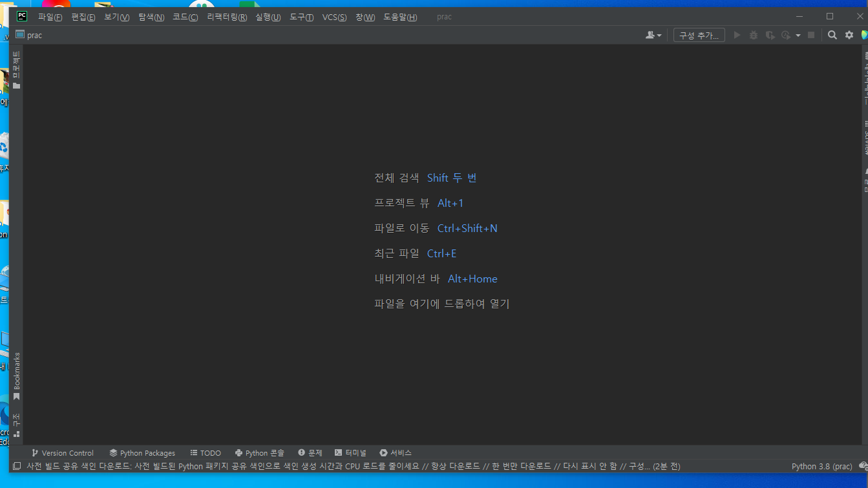Viewport: 868px width, 488px height.
Task: Open Search Everywhere magnifier icon
Action: (x=832, y=35)
